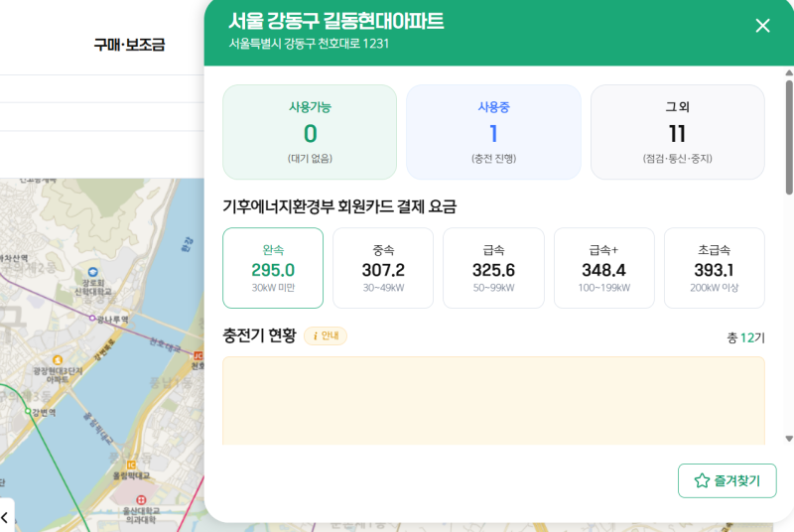Add station to favorites with 즐겨찾기 button
The image size is (794, 532).
pos(727,480)
